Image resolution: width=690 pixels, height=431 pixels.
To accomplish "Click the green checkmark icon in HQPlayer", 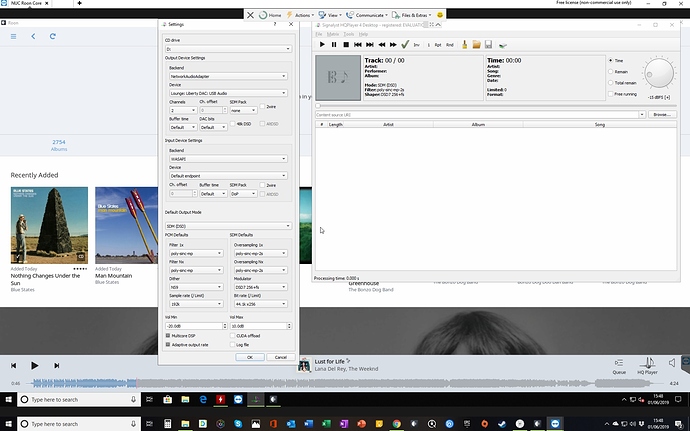I will point(405,44).
